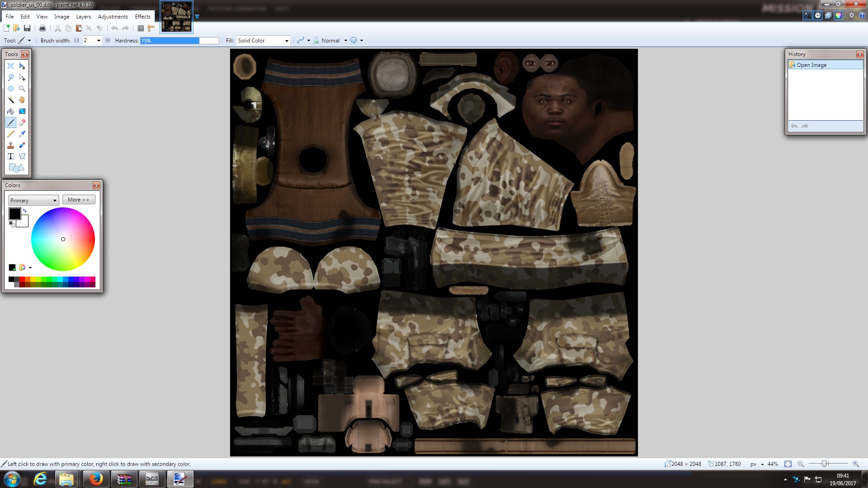Click the Hardness 75% slider
This screenshot has height=488, width=868.
179,41
